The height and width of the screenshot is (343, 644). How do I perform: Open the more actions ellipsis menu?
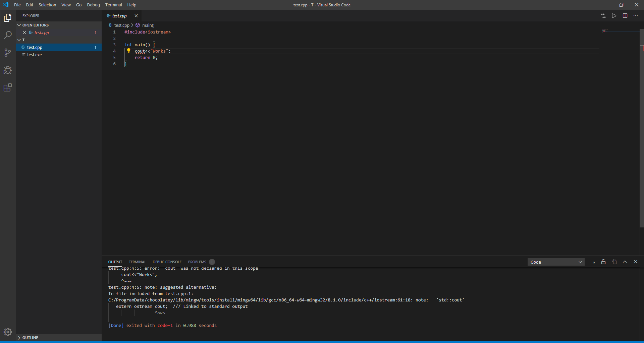636,16
